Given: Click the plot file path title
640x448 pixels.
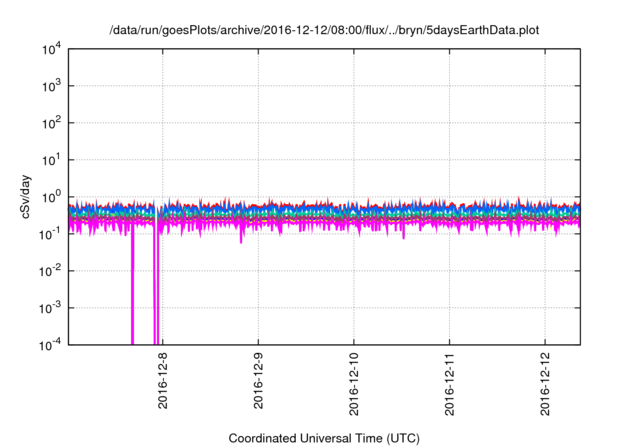Looking at the screenshot, I should (324, 30).
